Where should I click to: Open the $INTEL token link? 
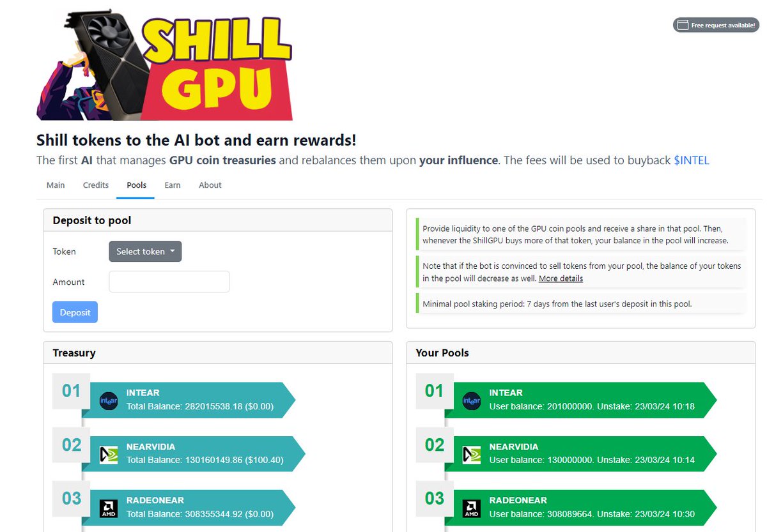[x=692, y=160]
